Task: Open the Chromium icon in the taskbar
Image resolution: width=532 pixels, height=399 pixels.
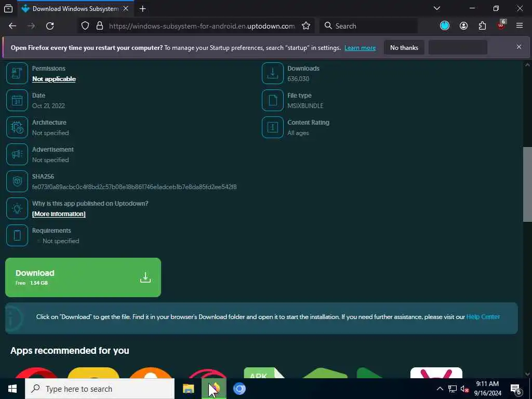Action: coord(239,389)
